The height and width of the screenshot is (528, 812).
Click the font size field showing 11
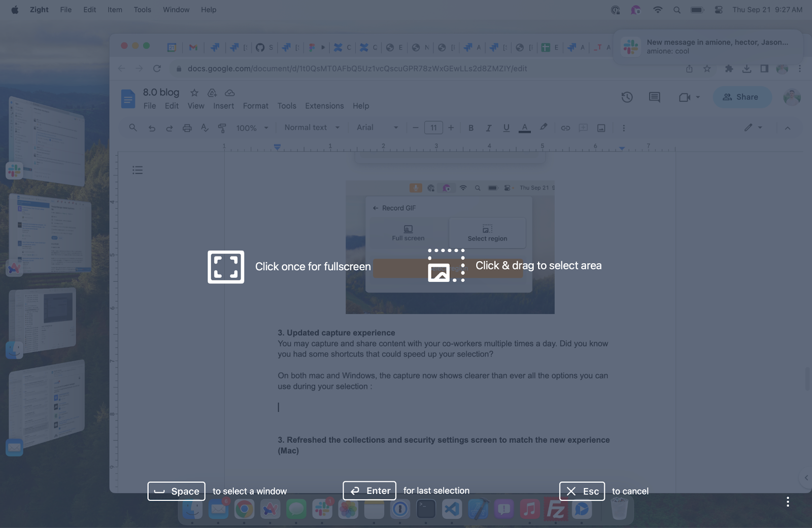[434, 128]
